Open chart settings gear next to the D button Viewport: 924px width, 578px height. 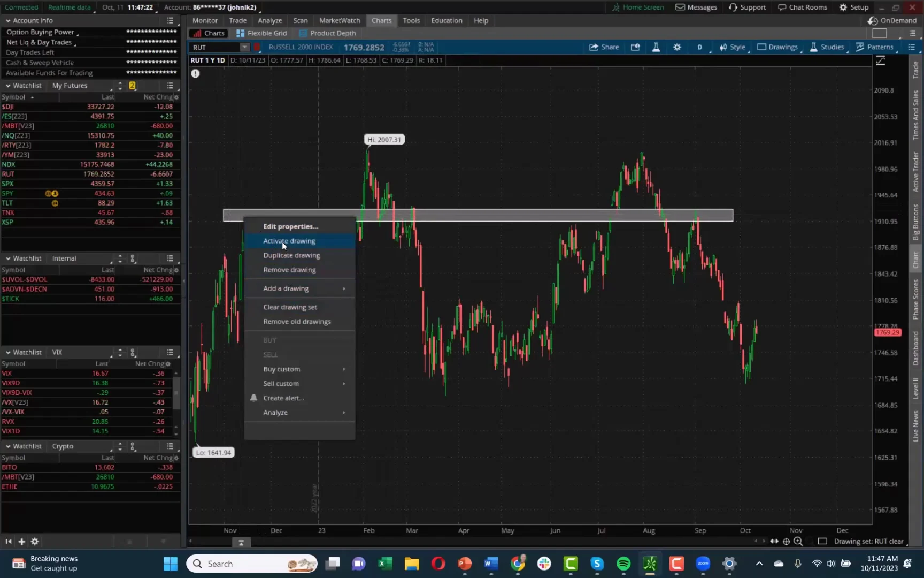(x=677, y=47)
